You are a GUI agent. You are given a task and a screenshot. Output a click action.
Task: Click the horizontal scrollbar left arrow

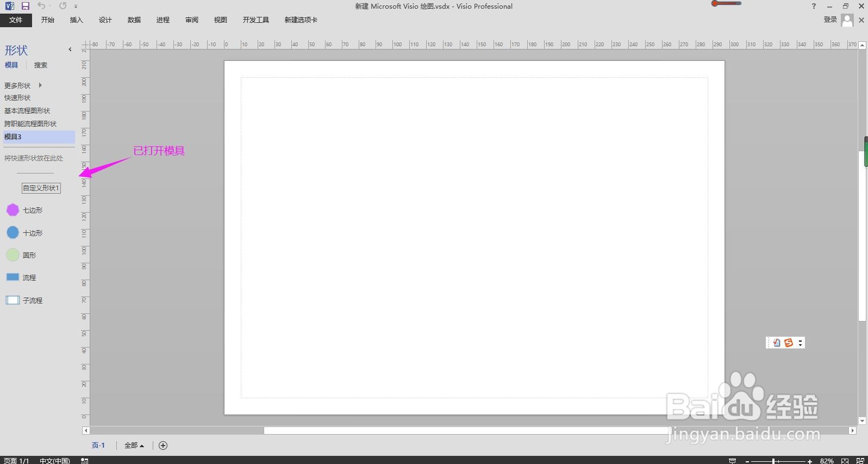(86, 431)
